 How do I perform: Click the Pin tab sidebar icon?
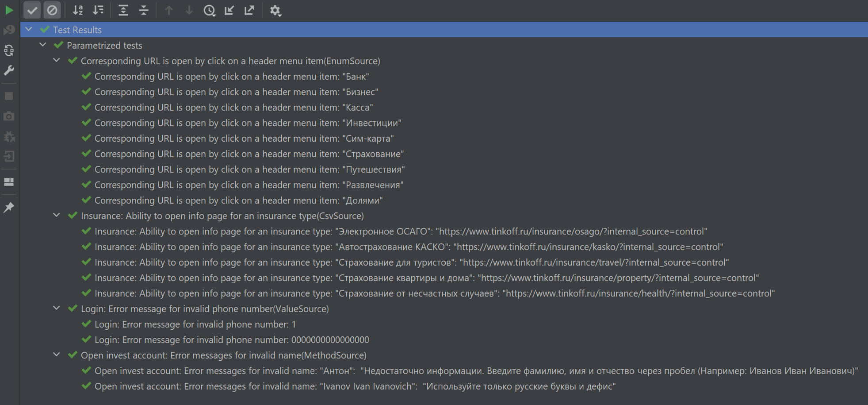(9, 207)
